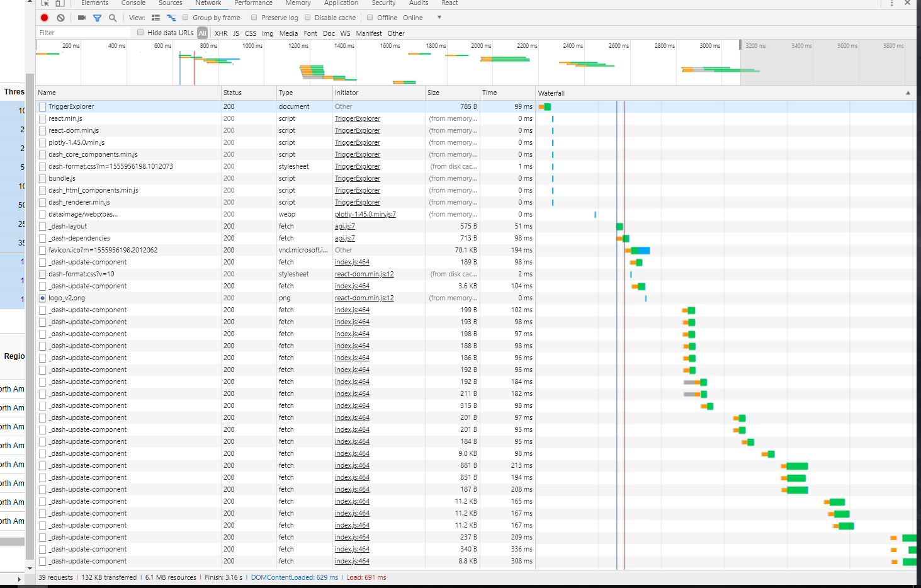Enable Group by frame
Image resolution: width=921 pixels, height=588 pixels.
tap(184, 18)
